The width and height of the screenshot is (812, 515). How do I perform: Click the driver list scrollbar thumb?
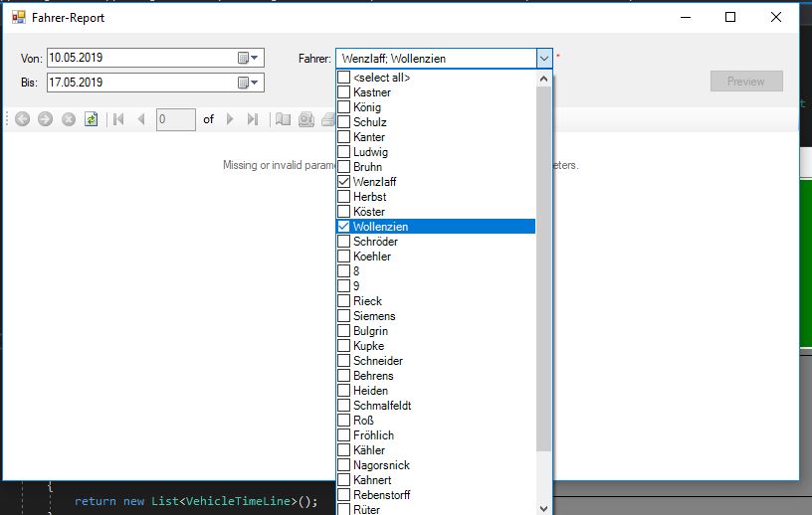[x=543, y=268]
